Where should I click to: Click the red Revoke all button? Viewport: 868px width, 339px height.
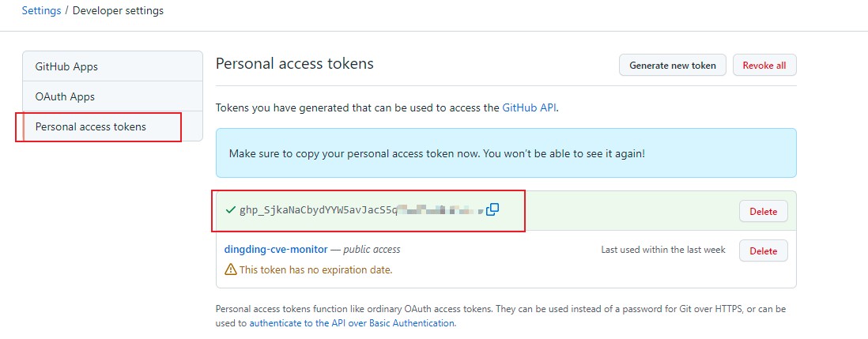click(764, 66)
